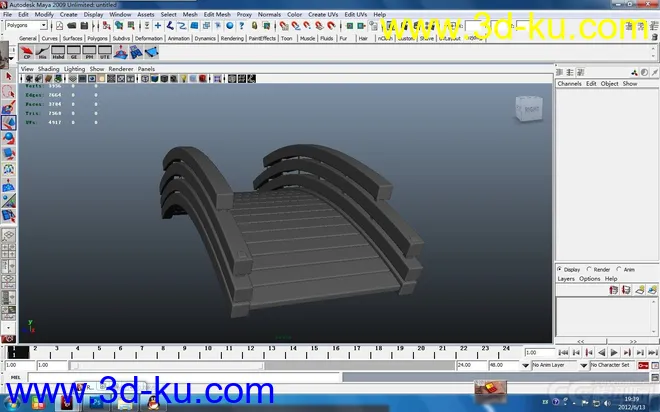Screen dimensions: 660x412
Task: Select the Anim radio button
Action: tap(619, 269)
